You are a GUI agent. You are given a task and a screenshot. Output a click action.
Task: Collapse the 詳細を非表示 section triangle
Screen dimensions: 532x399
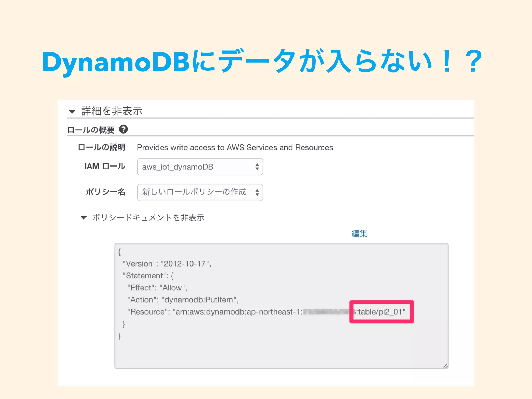(72, 112)
